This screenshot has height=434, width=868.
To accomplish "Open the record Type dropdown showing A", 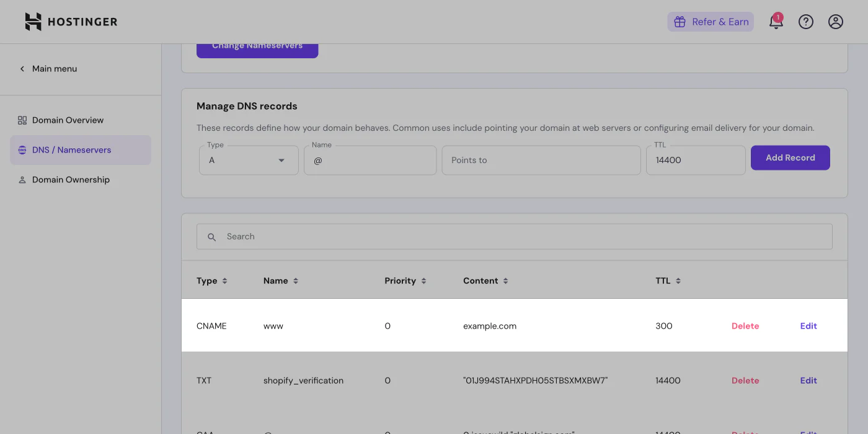I will coord(248,160).
